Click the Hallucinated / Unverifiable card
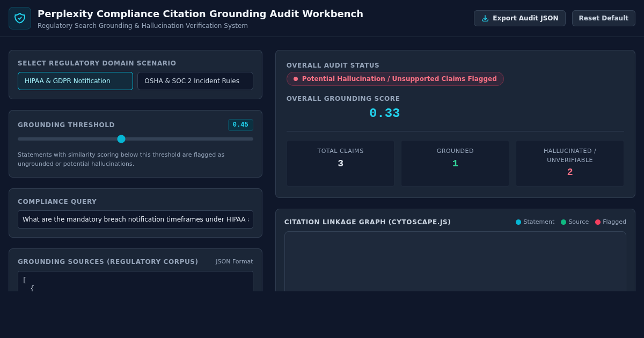This screenshot has height=338, width=644. [x=570, y=164]
